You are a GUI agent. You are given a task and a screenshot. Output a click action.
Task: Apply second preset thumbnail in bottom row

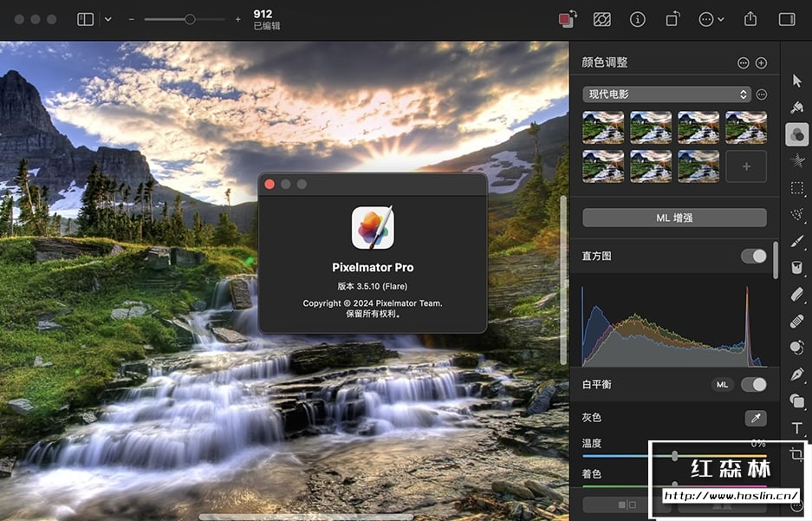click(x=651, y=166)
